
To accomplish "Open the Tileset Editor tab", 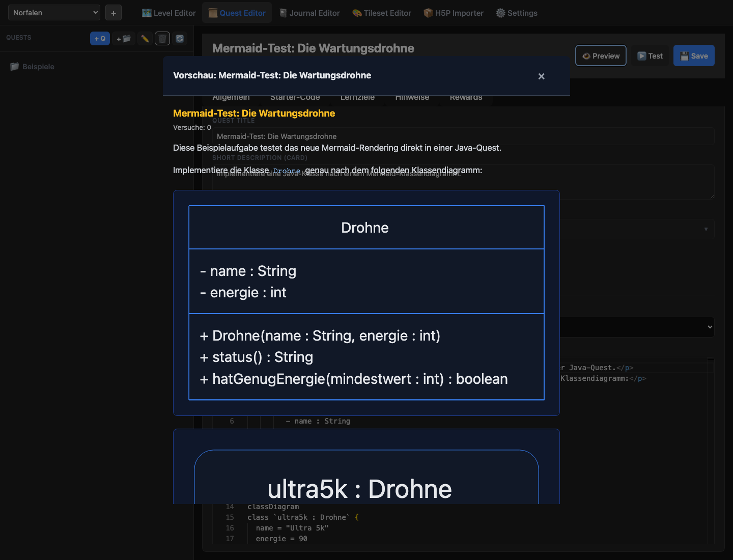I will coord(382,13).
